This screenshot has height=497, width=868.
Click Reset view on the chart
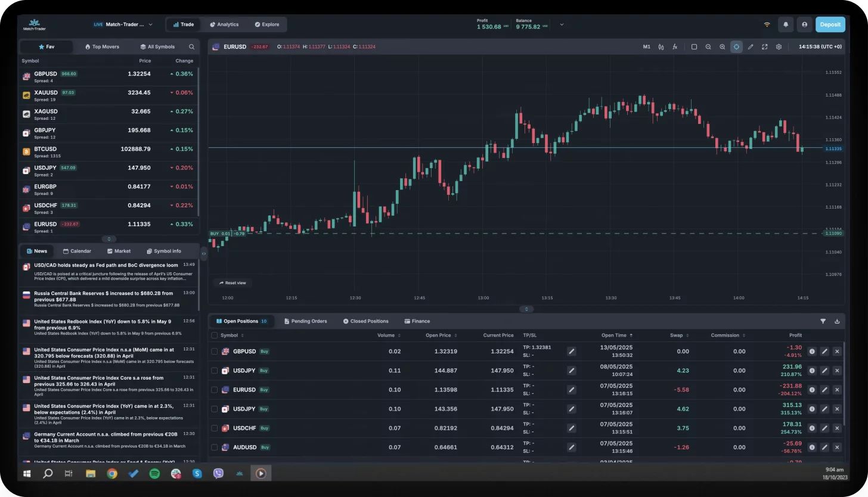[232, 283]
